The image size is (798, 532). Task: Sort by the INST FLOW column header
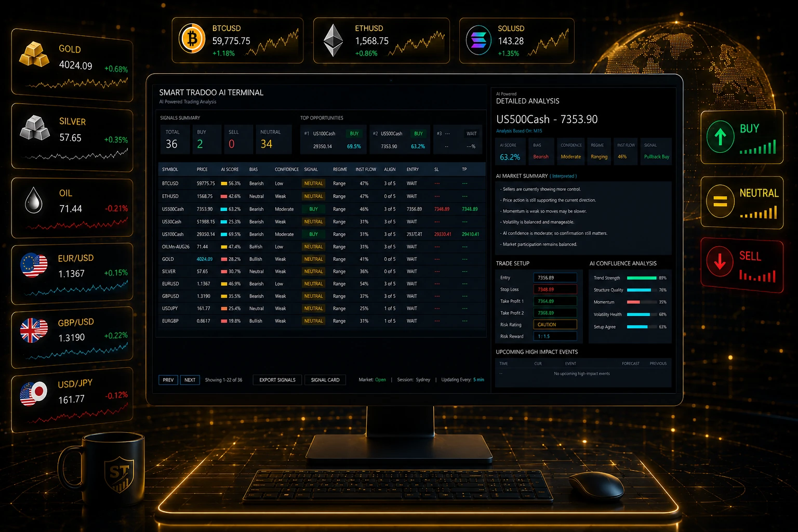(x=366, y=169)
